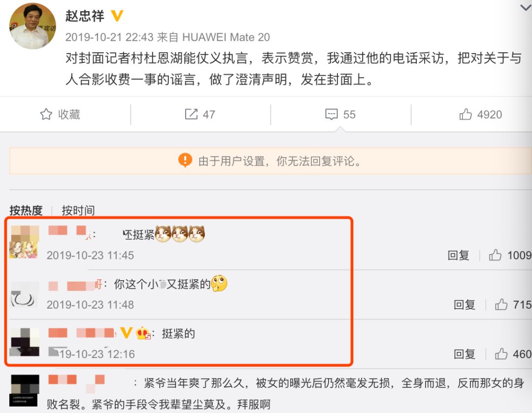Like the comment with 715 likes
This screenshot has height=413, width=532.
pos(501,305)
